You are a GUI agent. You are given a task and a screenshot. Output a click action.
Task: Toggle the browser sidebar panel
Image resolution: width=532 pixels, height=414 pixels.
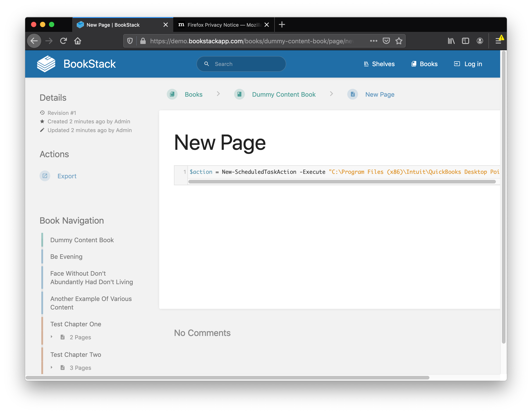[x=465, y=41]
